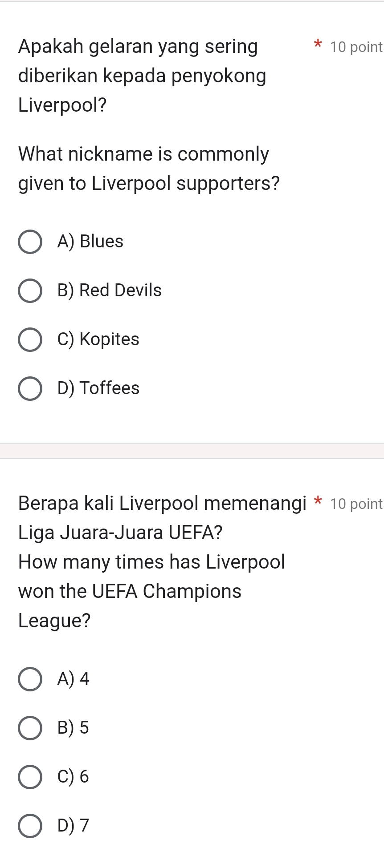Click the 'Berapa kali Liverpool memenangi' question title

tap(162, 504)
